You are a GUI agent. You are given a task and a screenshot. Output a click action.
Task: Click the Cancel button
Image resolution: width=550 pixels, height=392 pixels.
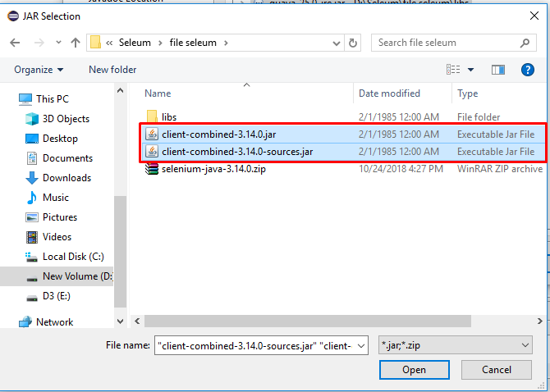pyautogui.click(x=497, y=370)
